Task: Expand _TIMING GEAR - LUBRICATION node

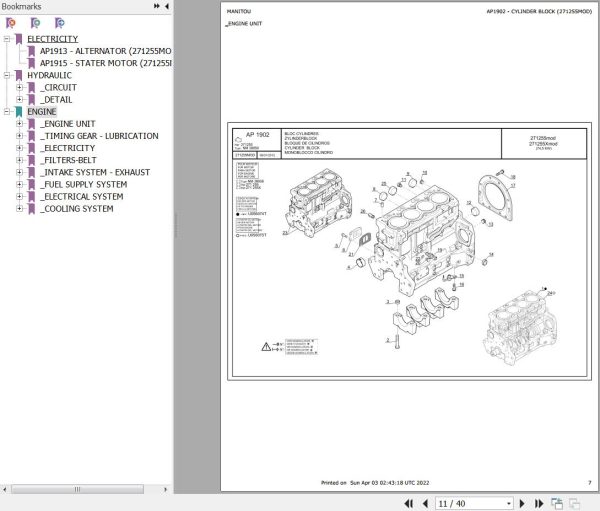Action: [19, 136]
